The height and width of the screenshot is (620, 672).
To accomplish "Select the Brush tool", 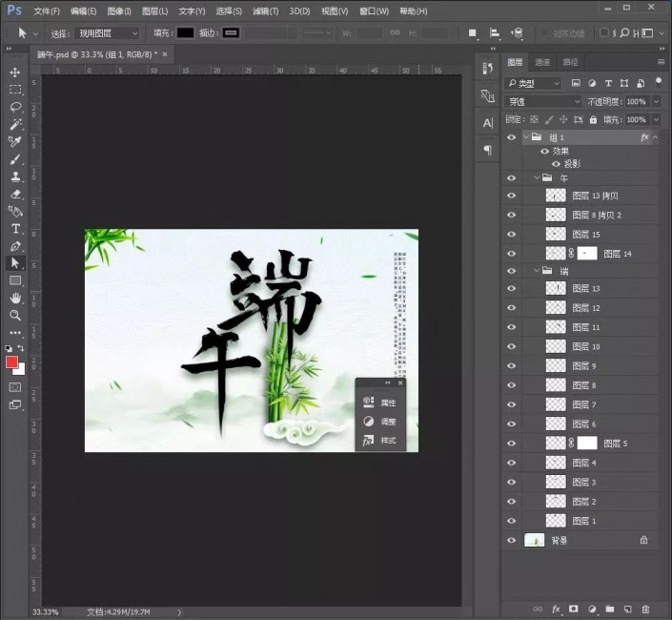I will click(15, 159).
